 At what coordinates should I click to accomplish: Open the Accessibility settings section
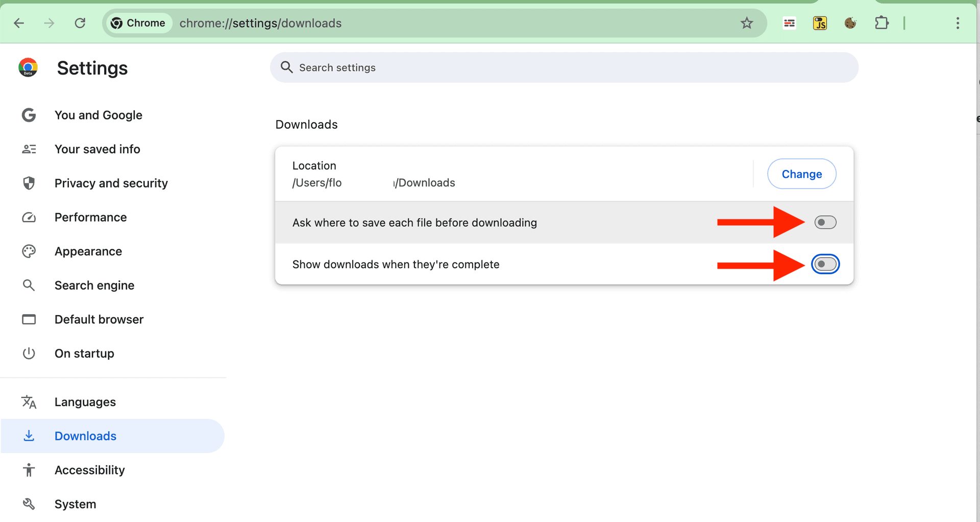coord(89,470)
